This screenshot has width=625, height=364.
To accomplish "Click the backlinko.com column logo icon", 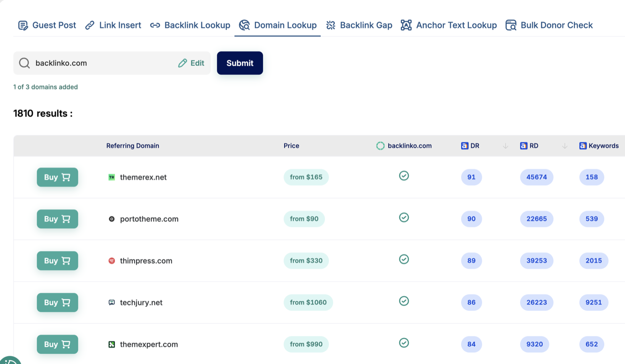I will (380, 146).
